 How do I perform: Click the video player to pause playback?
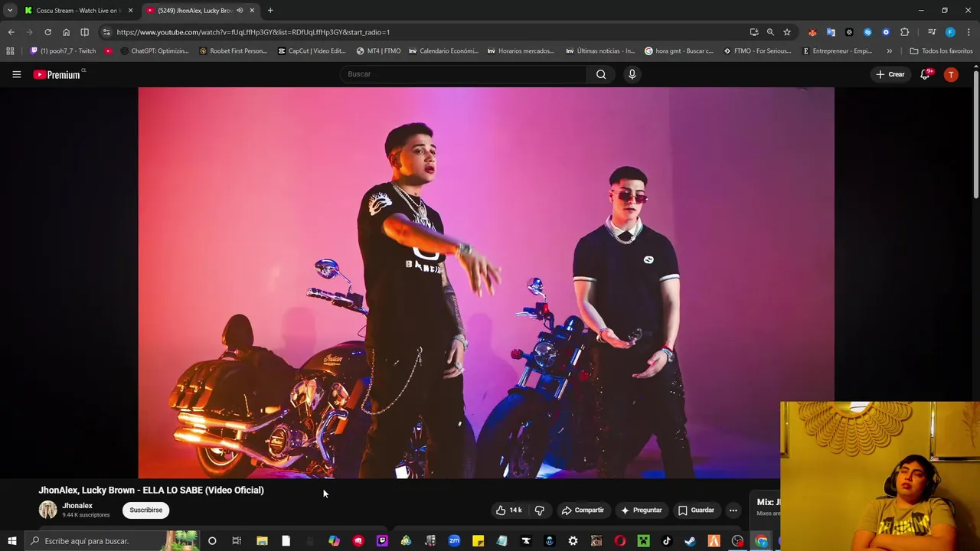point(486,282)
